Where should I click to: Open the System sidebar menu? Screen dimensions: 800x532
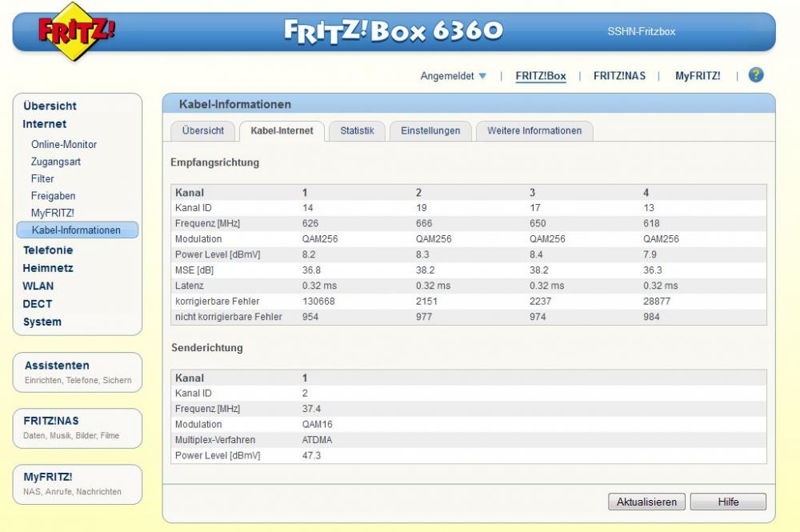(x=42, y=322)
